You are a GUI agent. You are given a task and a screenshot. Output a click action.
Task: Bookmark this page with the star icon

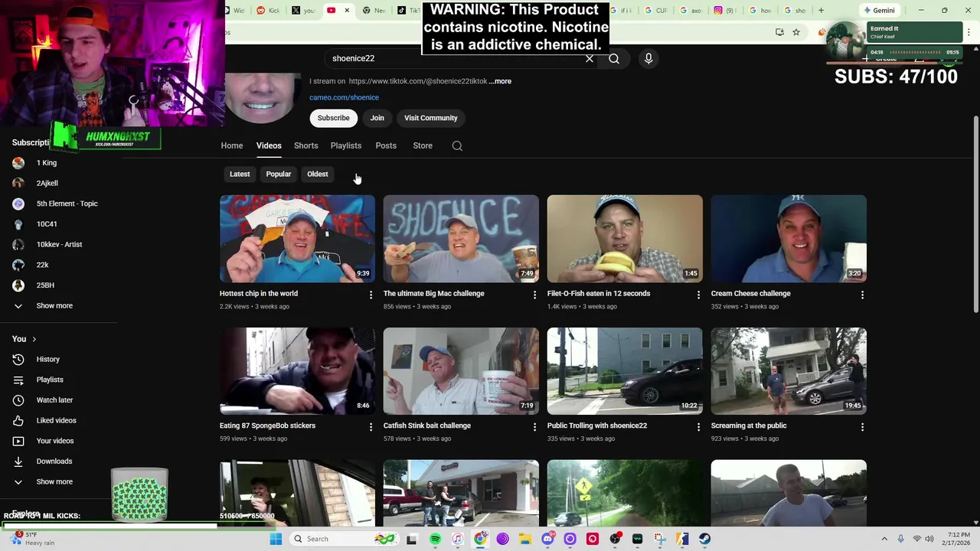pyautogui.click(x=796, y=32)
